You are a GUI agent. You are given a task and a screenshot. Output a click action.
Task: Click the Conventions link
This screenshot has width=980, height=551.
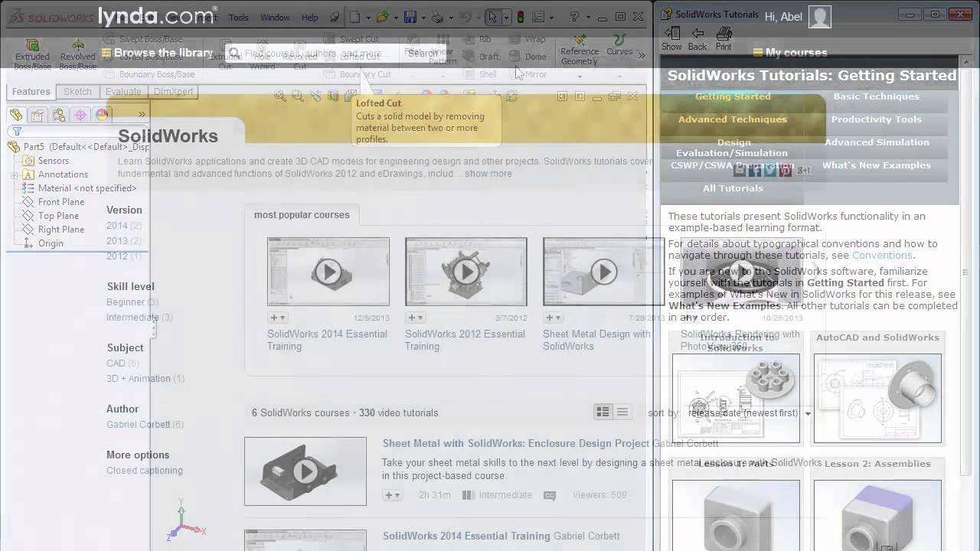[882, 256]
